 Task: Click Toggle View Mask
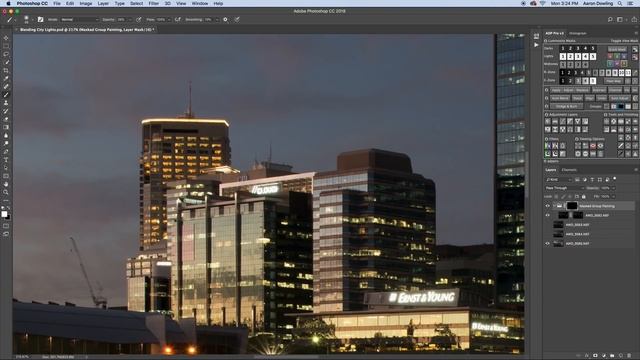pyautogui.click(x=624, y=41)
